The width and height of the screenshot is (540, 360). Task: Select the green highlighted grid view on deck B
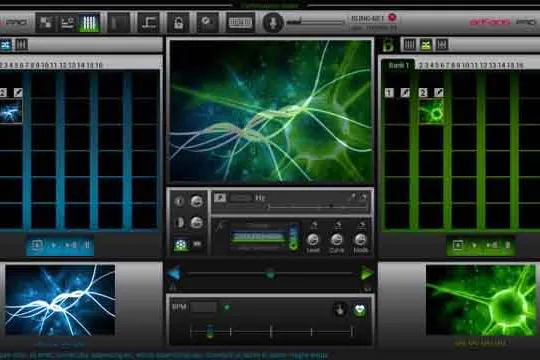pos(426,44)
